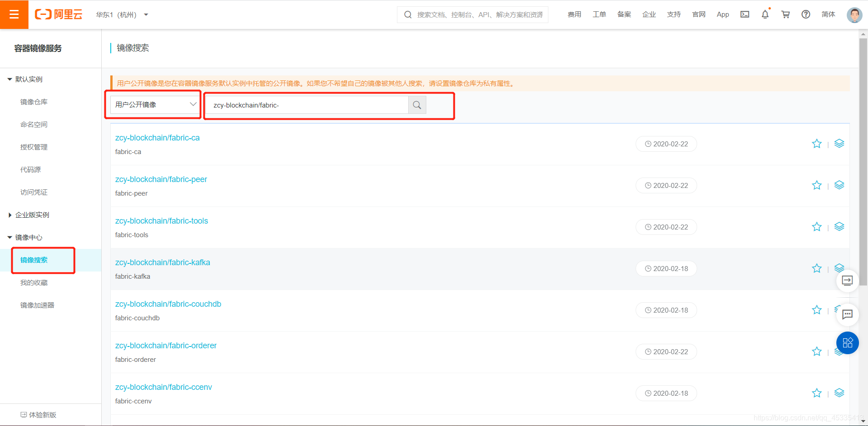The image size is (868, 426).
Task: Open 代码源 in sidebar
Action: point(30,170)
